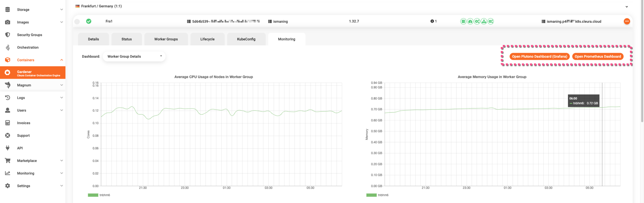
Task: Expand the Storage sidebar menu
Action: 61,10
